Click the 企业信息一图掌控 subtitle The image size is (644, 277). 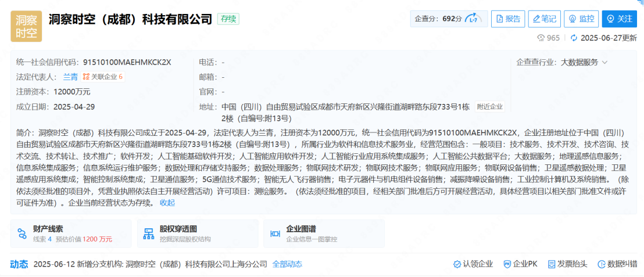[x=312, y=239]
